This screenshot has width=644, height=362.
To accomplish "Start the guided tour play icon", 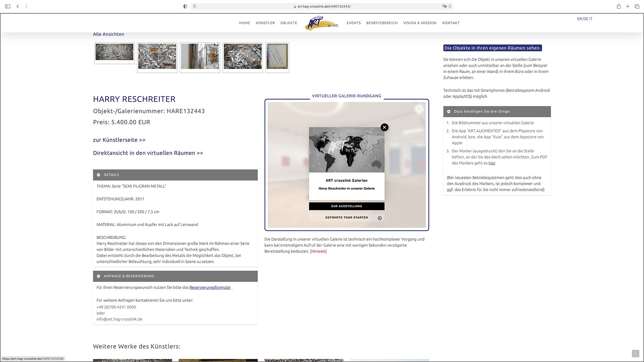I will 379,218.
